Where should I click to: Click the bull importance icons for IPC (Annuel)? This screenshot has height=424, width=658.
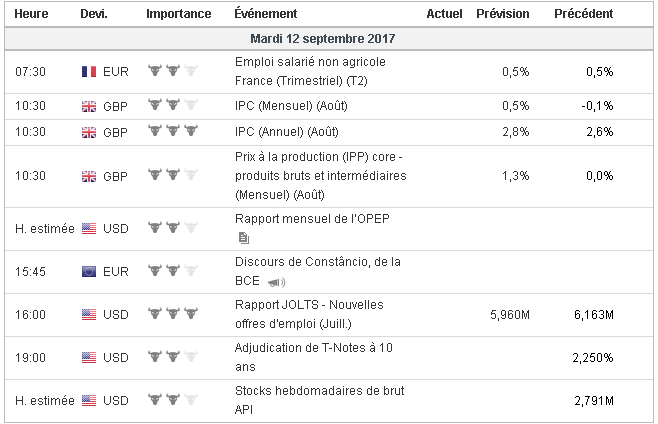click(172, 131)
